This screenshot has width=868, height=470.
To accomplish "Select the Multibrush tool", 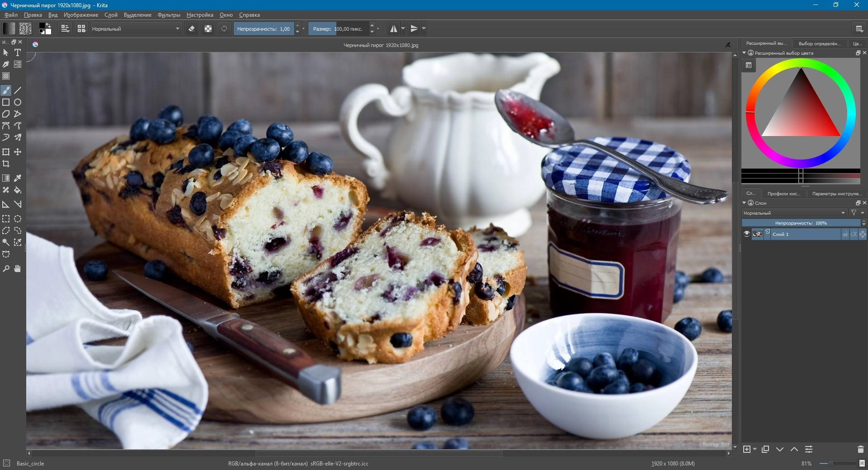I will click(18, 137).
